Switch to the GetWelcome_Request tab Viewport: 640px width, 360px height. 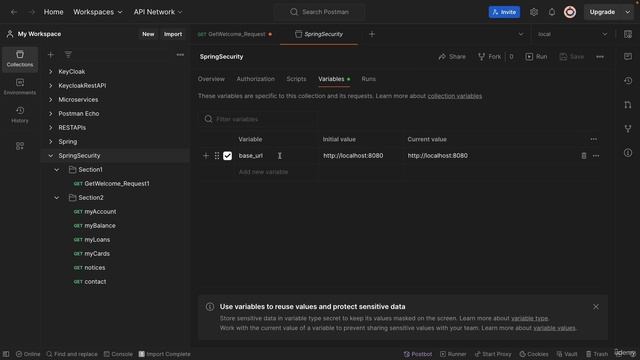click(235, 34)
